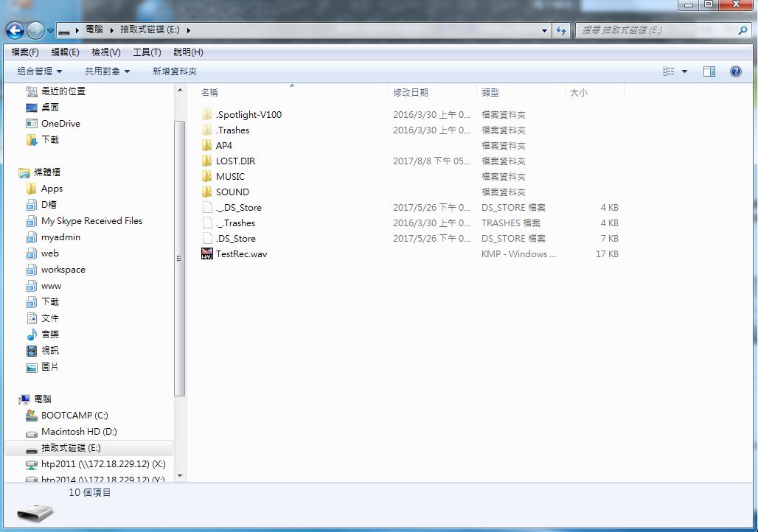This screenshot has height=532, width=758.
Task: Click the 視訊 film icon
Action: coord(32,351)
